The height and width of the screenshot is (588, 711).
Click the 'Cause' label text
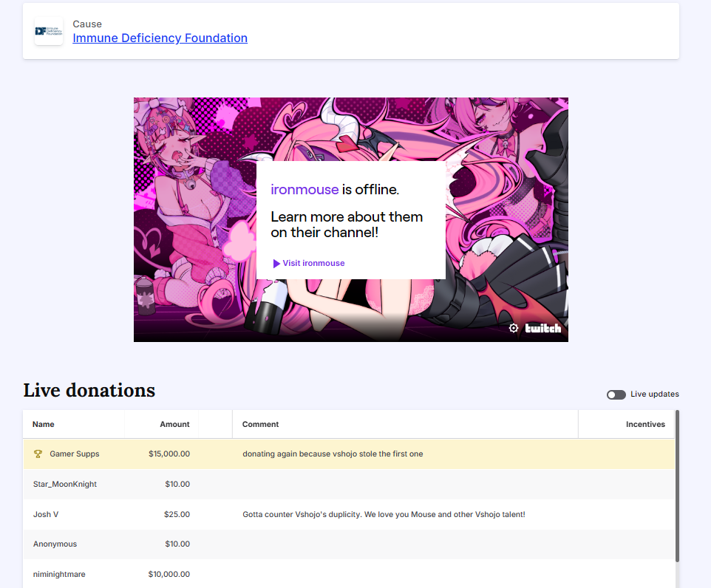coord(87,24)
